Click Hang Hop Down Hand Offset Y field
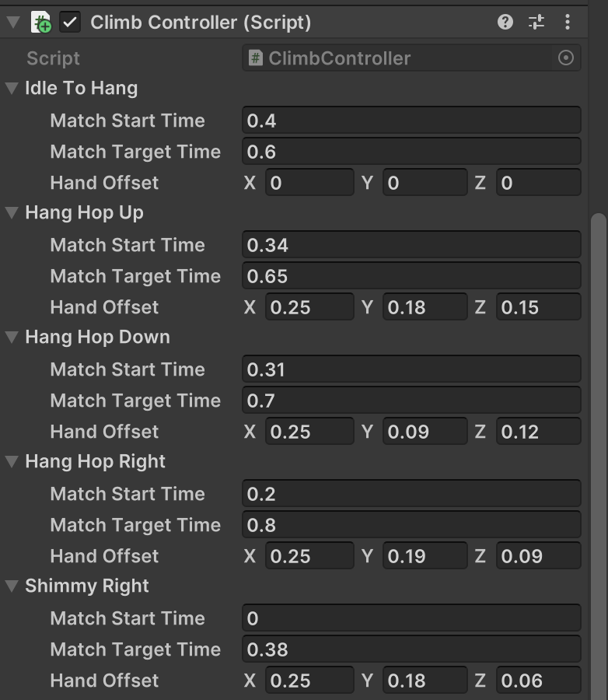 click(425, 432)
